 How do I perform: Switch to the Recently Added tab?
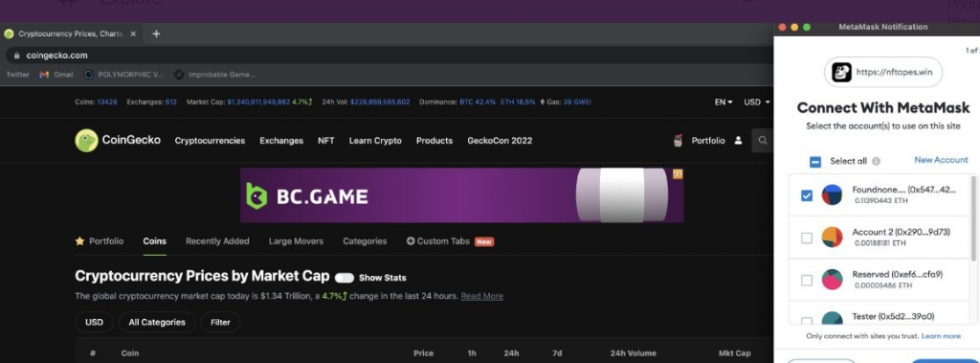point(217,241)
